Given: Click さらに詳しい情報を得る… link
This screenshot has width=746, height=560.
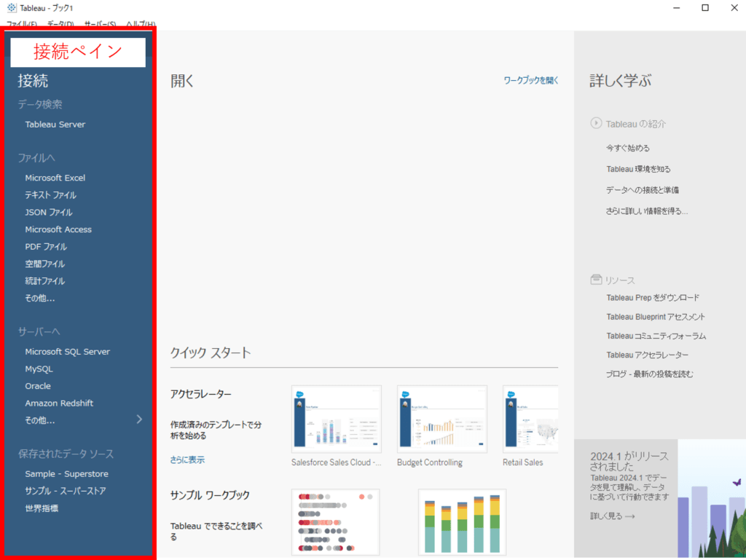Looking at the screenshot, I should [647, 210].
